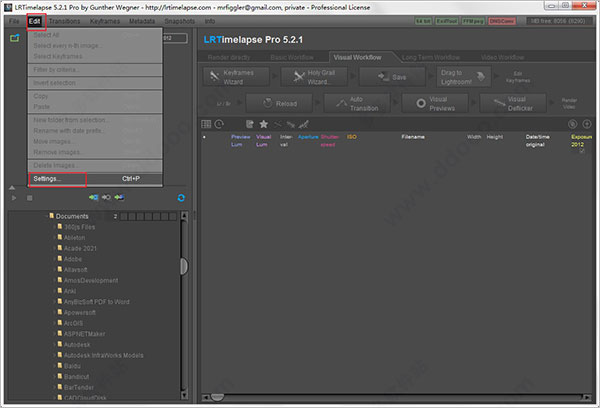Click the Visual Previews button
The height and width of the screenshot is (408, 600).
pyautogui.click(x=435, y=103)
